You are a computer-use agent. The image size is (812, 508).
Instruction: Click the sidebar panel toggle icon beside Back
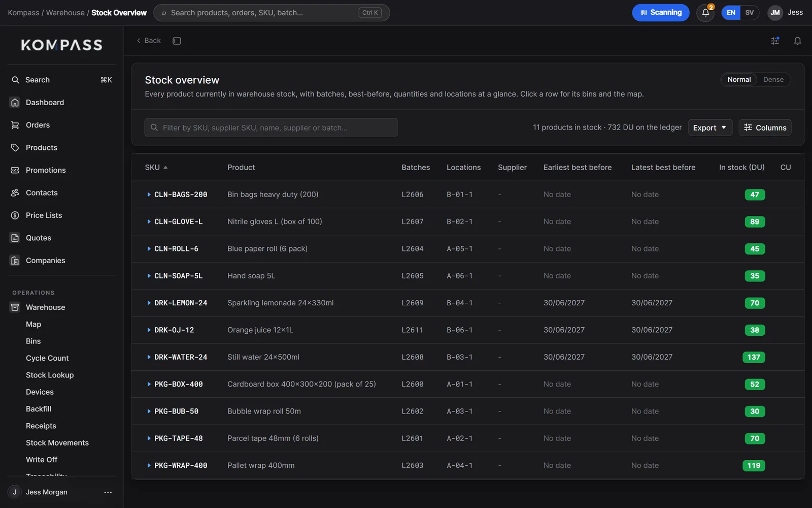click(177, 41)
